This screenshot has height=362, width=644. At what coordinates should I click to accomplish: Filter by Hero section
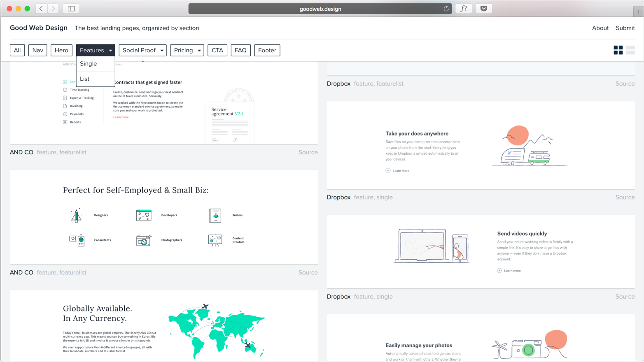[x=61, y=50]
